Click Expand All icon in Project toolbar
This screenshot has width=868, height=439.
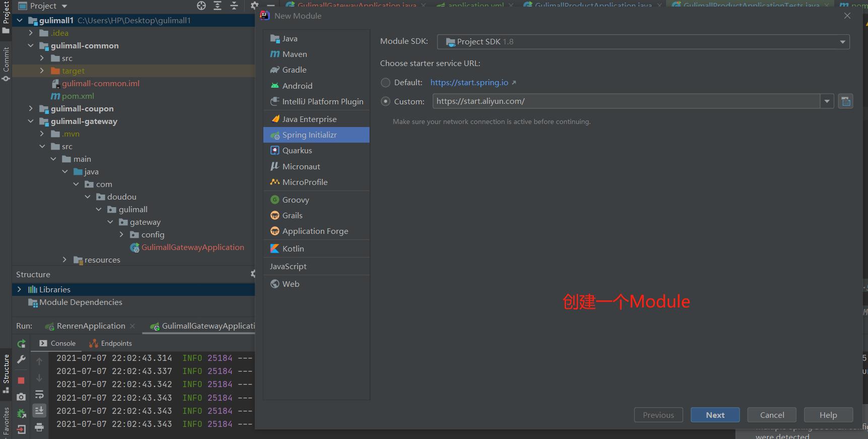[x=218, y=6]
